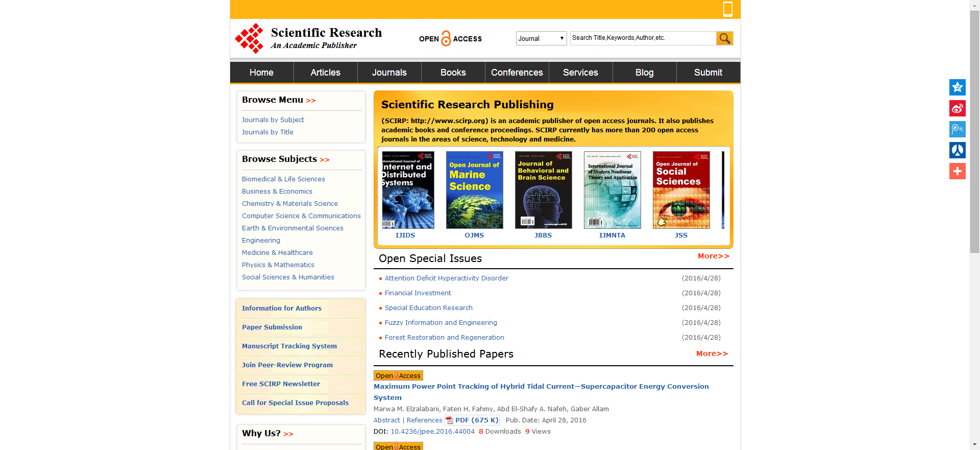The height and width of the screenshot is (450, 980).
Task: Open the Conferences menu tab
Action: [x=517, y=73]
